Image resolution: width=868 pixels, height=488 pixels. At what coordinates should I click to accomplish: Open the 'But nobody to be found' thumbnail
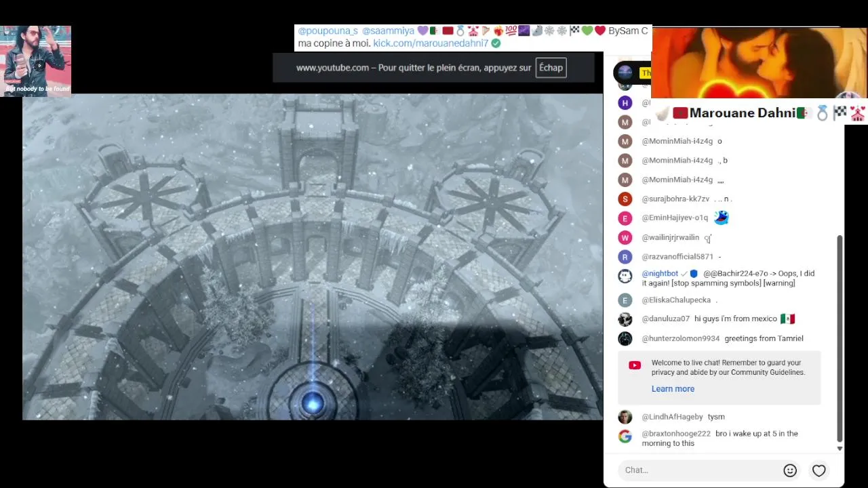pos(35,61)
